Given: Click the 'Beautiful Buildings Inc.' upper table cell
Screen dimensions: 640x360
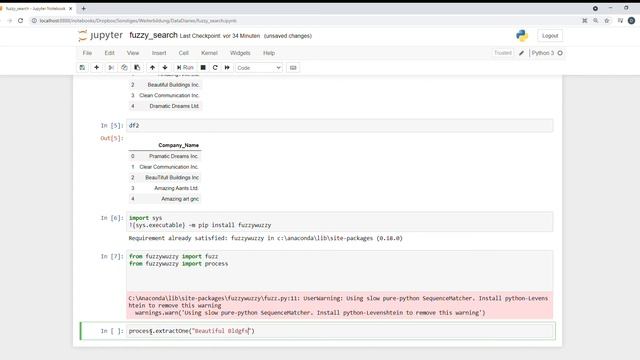Looking at the screenshot, I should [x=173, y=85].
